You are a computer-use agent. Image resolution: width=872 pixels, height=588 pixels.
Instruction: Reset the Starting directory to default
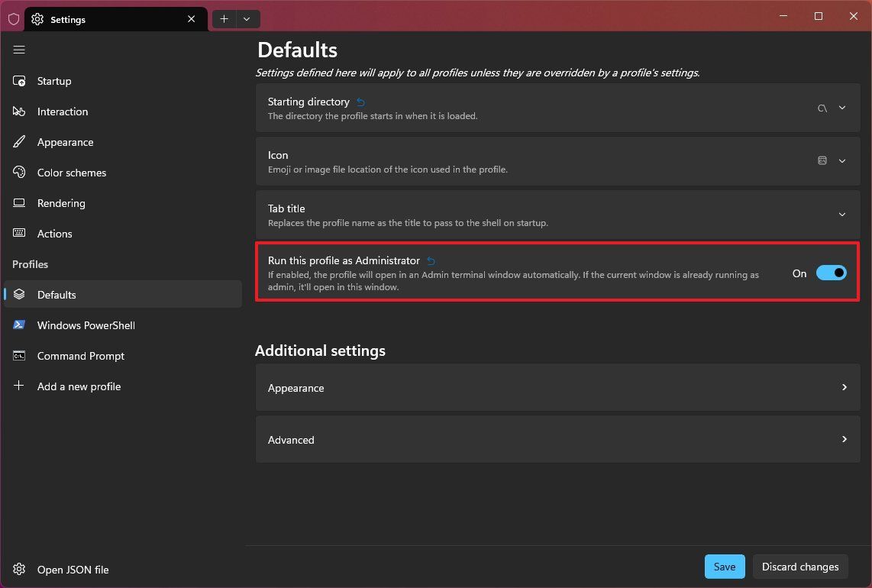click(360, 101)
